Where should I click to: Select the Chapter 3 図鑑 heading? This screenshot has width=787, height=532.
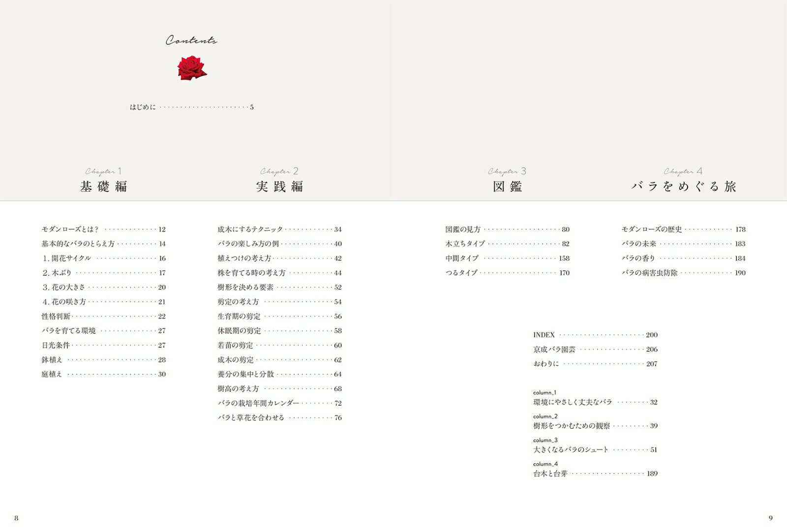pos(508,186)
